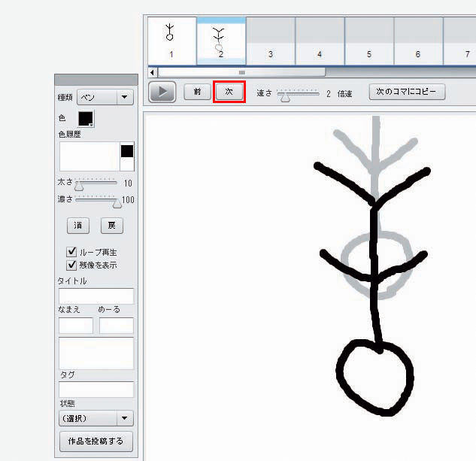Image resolution: width=476 pixels, height=461 pixels.
Task: Toggle 残像を表示 onion skin checkbox
Action: click(71, 265)
